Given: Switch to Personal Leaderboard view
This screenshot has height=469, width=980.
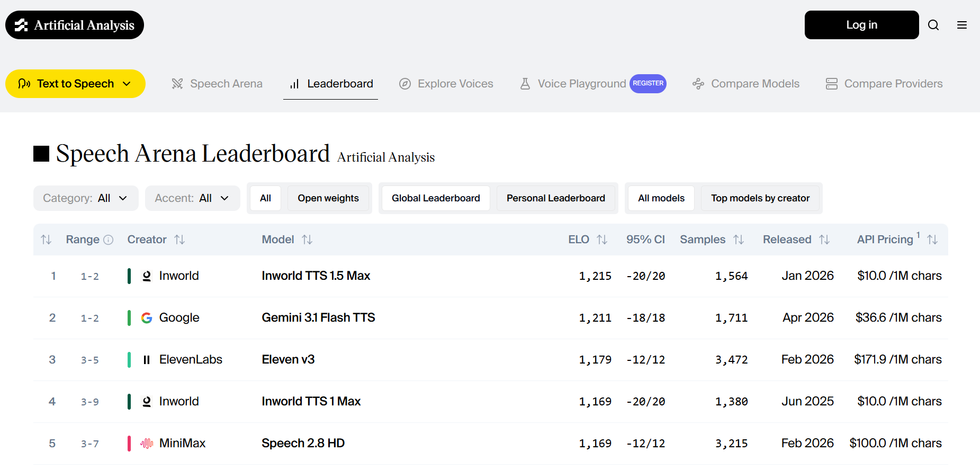Looking at the screenshot, I should (x=555, y=198).
